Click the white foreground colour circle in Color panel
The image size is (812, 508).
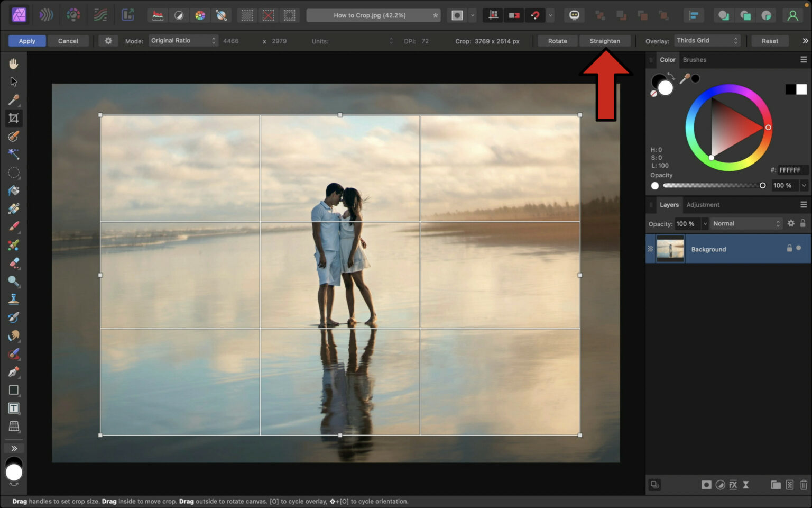click(x=666, y=88)
